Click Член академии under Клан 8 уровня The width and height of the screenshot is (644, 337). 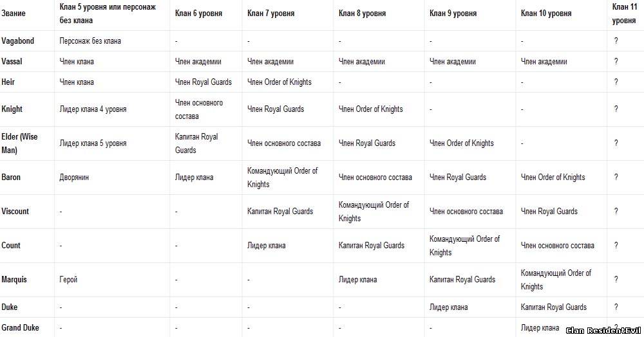pyautogui.click(x=361, y=61)
